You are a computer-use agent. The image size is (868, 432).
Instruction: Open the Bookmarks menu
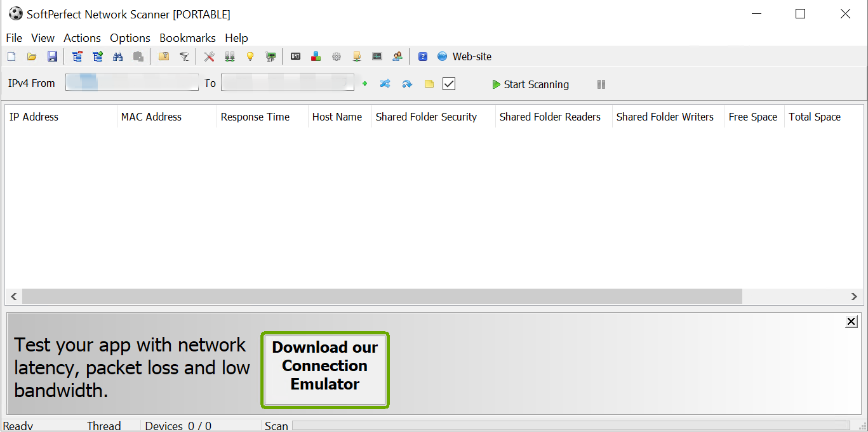pos(187,38)
